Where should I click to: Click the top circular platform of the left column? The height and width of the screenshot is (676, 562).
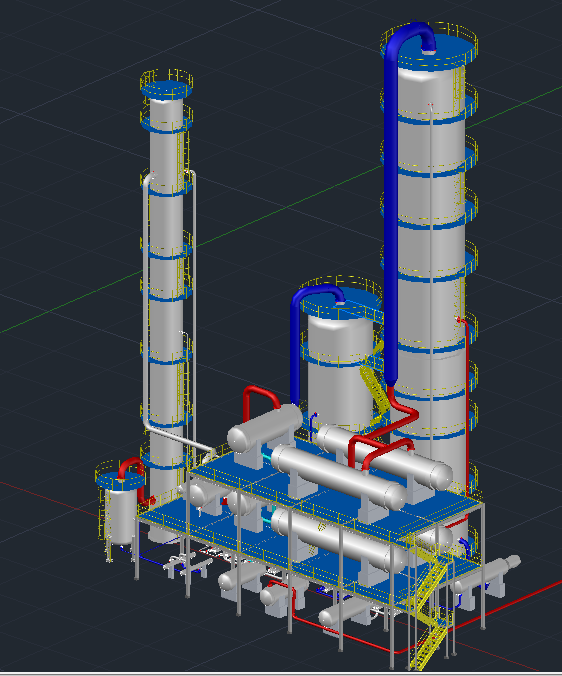coord(166,89)
